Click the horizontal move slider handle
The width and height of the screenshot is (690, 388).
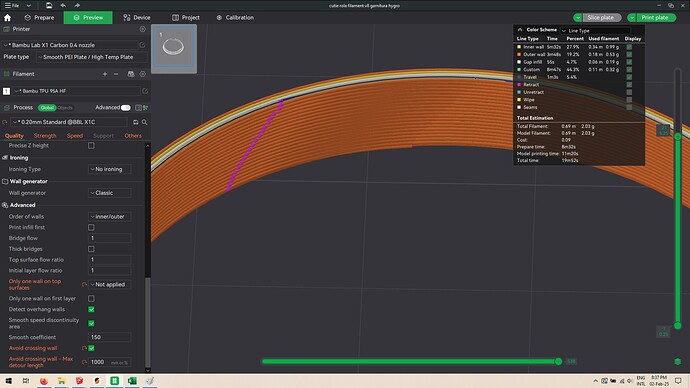[558, 361]
